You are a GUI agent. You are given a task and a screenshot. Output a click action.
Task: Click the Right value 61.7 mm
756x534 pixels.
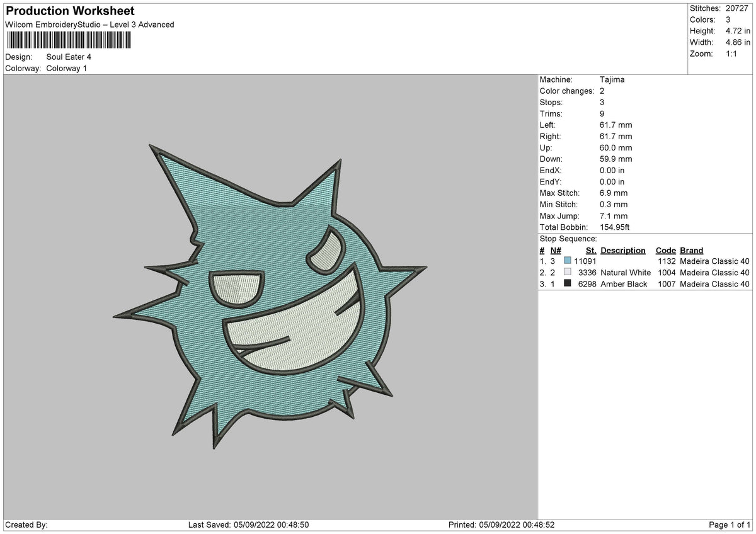616,136
